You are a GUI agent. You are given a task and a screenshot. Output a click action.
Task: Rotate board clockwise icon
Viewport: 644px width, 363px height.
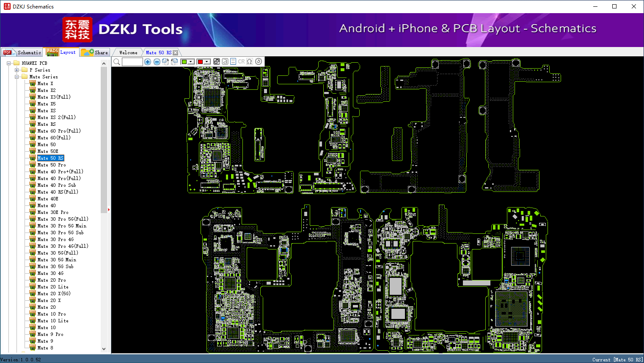[165, 62]
